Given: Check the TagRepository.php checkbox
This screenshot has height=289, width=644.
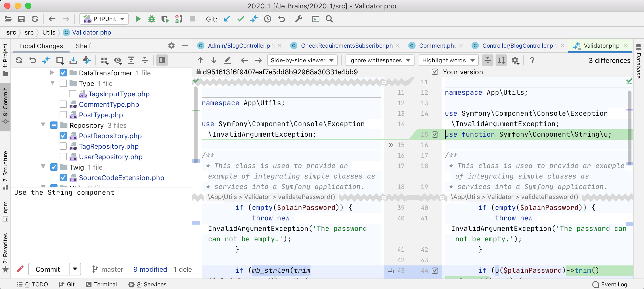Looking at the screenshot, I should coord(63,146).
